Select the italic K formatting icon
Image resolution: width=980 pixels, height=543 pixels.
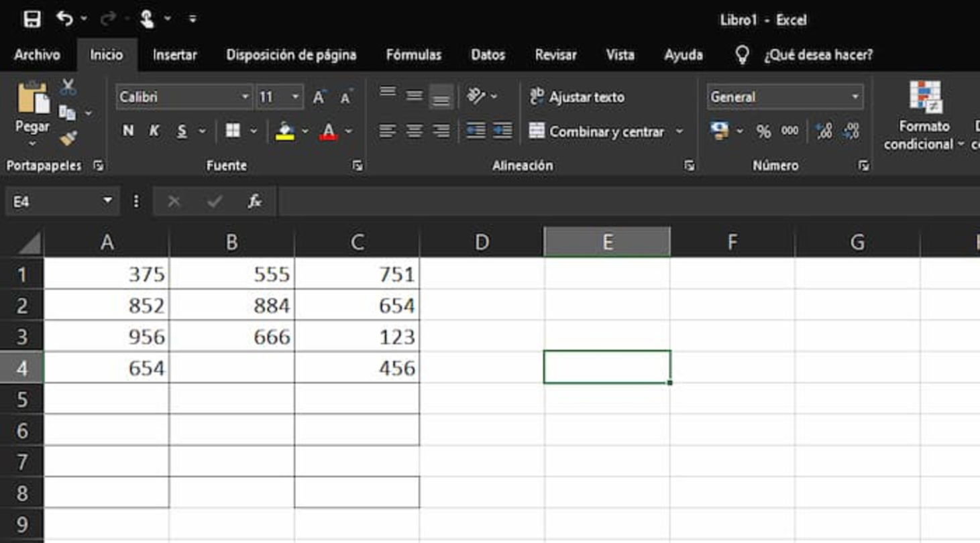coord(154,131)
